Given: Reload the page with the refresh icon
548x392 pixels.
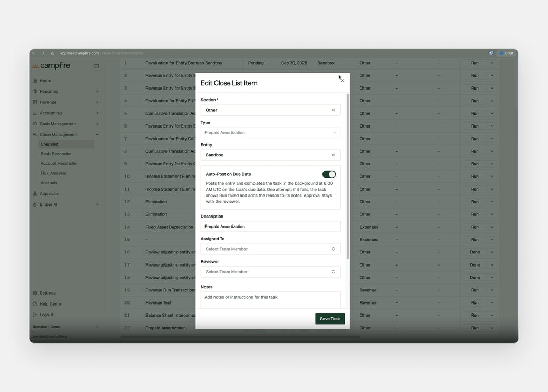Looking at the screenshot, I should (x=52, y=53).
